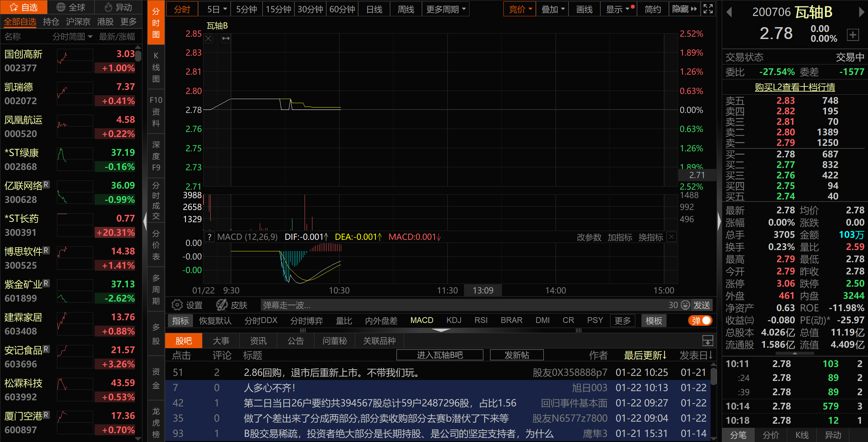Click the emoji smiley icon in the danmaku bar
The image size is (868, 442).
click(x=685, y=305)
